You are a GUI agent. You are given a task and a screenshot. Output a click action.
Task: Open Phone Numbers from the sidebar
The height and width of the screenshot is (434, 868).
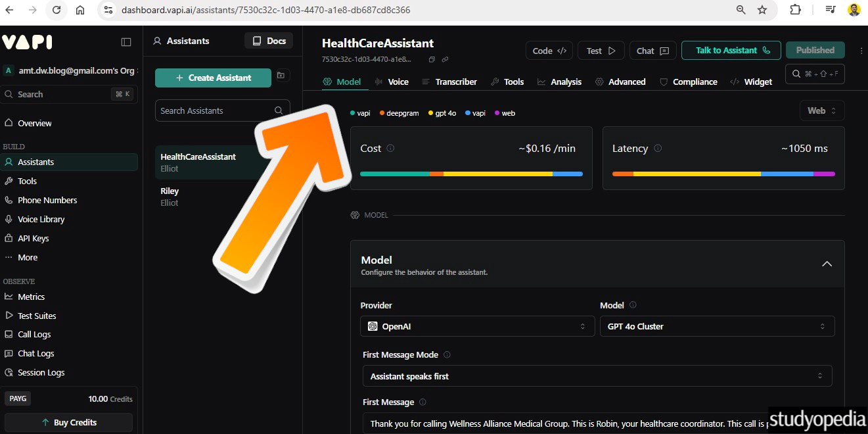[46, 200]
